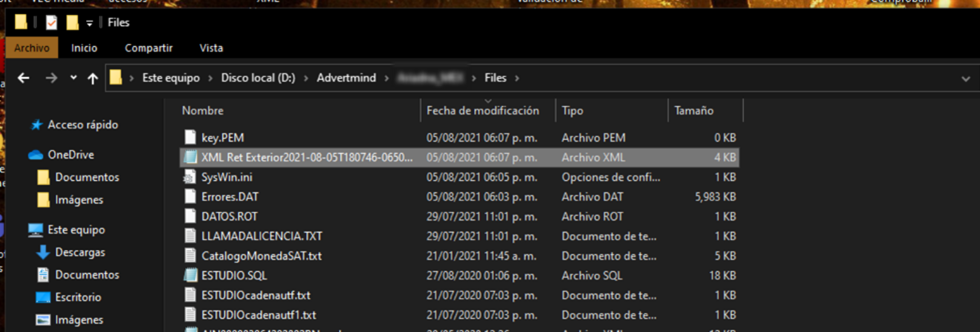Switch to the Vista tab
Image resolution: width=980 pixels, height=332 pixels.
pos(211,48)
